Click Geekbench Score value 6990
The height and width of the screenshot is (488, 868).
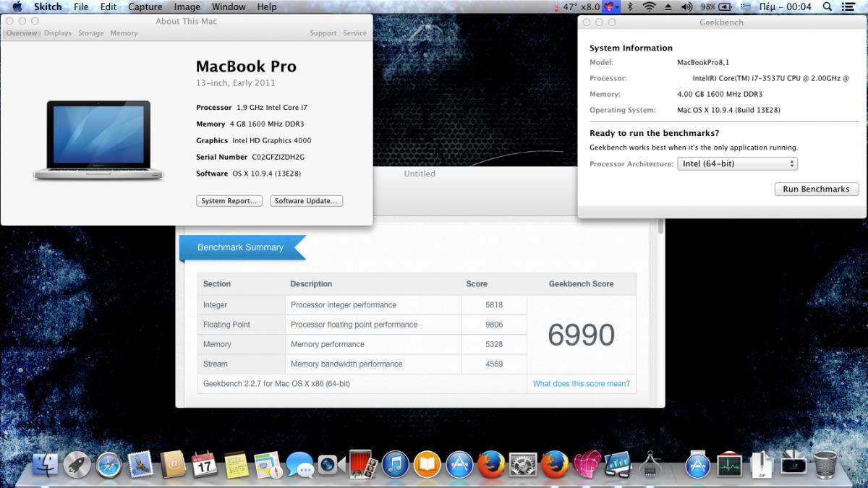[x=582, y=335]
